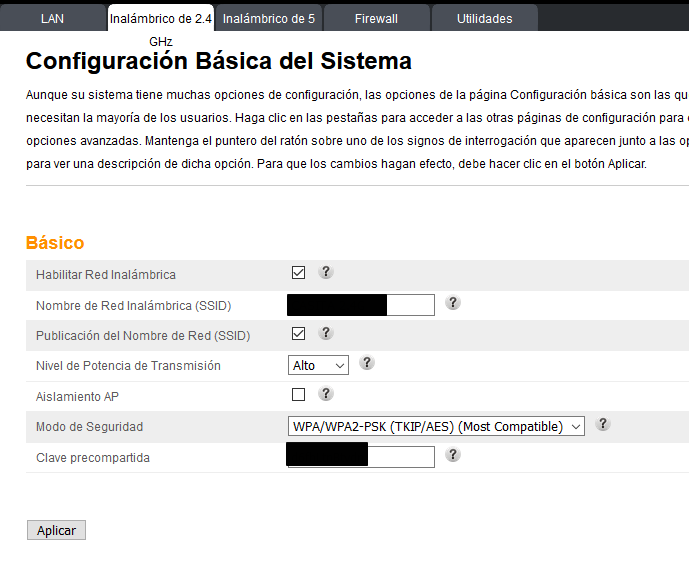This screenshot has height=578, width=689.
Task: Open transmission power dropdown set to Alto
Action: [x=318, y=366]
